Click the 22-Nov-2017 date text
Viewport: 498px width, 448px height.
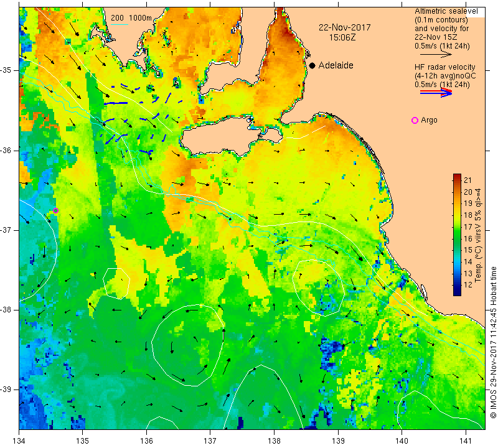point(345,27)
